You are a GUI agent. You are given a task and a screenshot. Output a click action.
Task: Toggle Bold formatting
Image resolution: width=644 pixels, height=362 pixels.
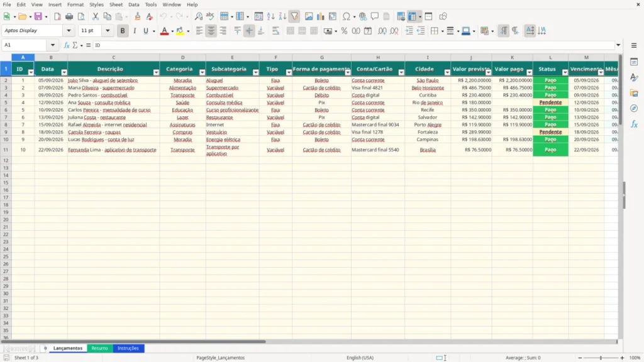(123, 31)
